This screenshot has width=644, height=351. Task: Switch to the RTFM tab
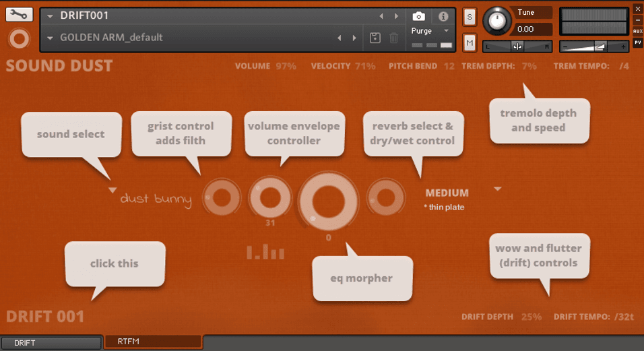click(x=153, y=342)
